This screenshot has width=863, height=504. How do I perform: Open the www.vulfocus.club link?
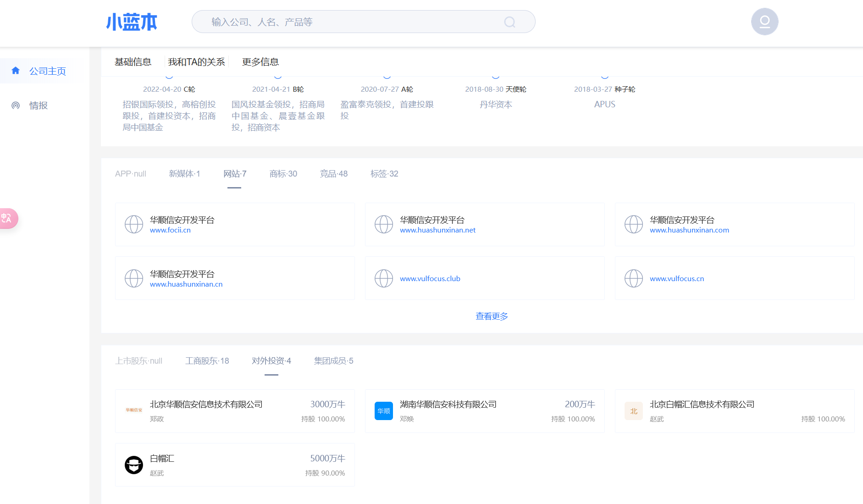(x=430, y=279)
